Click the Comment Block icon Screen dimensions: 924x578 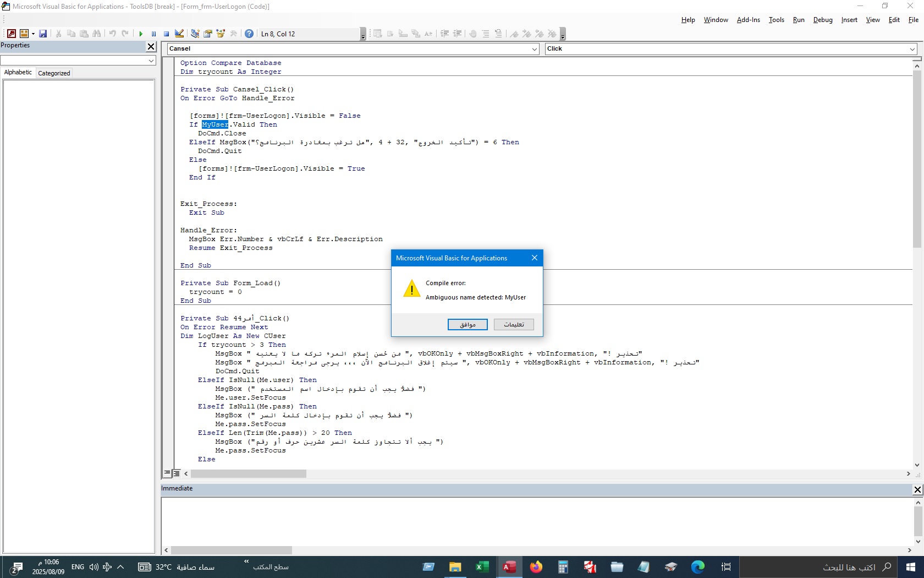[x=486, y=34]
